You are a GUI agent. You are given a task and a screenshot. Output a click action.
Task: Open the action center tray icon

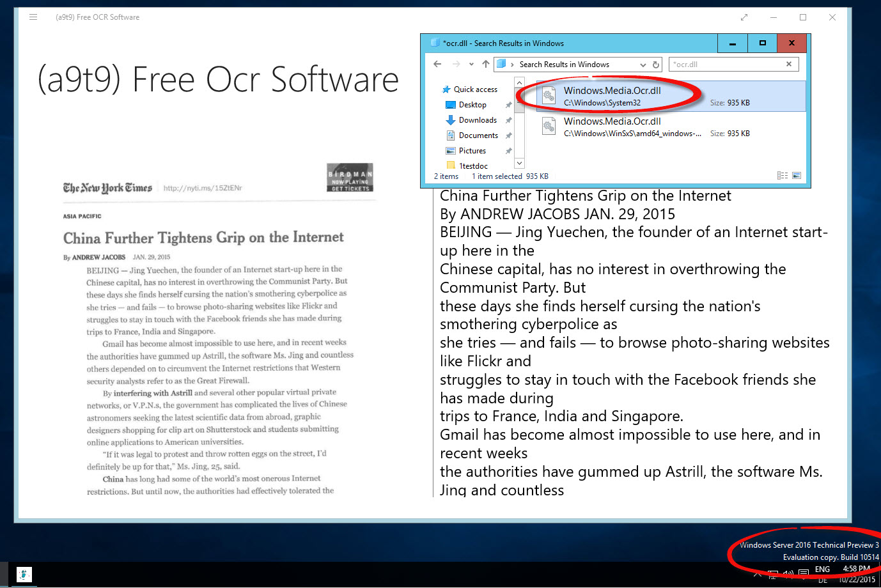pyautogui.click(x=804, y=574)
